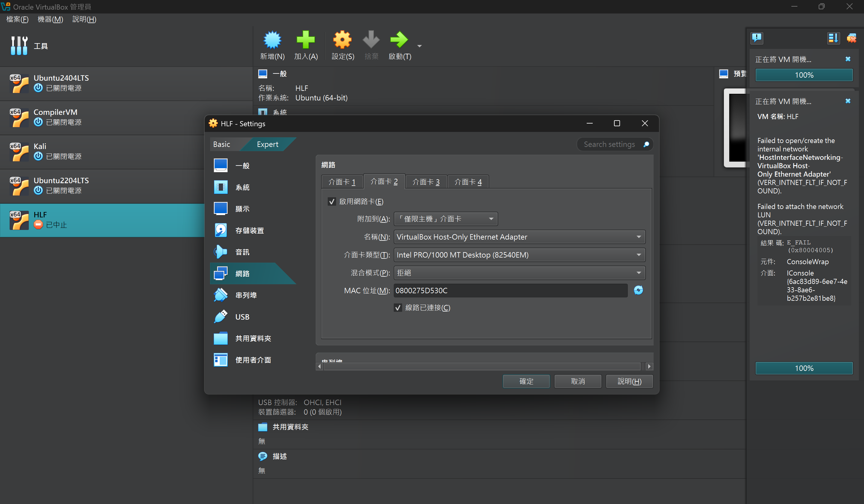Click the 啟動(T) green start arrow
This screenshot has width=864, height=504.
(x=399, y=40)
